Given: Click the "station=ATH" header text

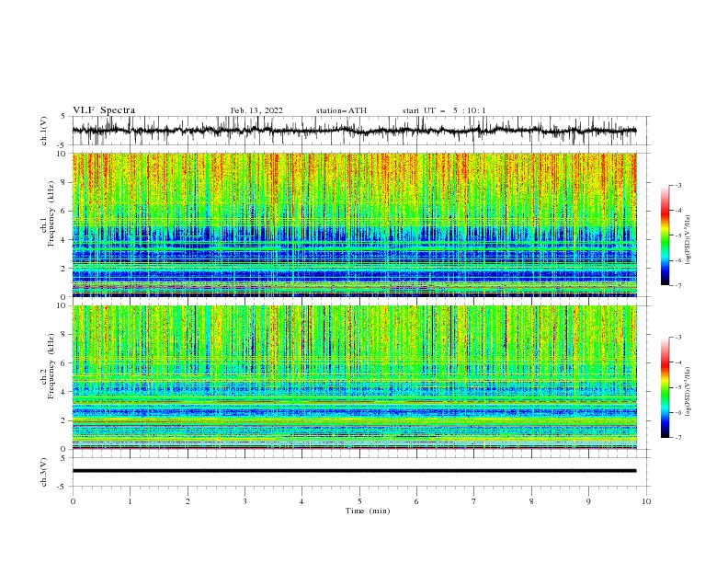Looking at the screenshot, I should click(x=341, y=110).
